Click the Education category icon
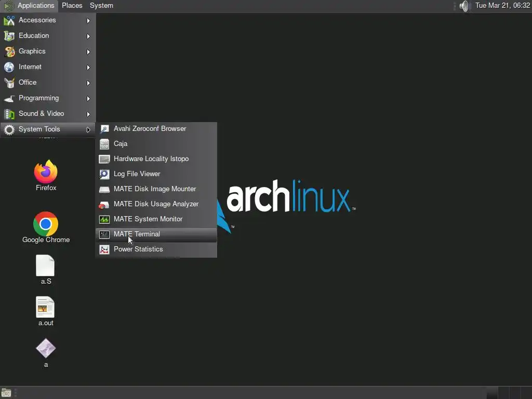The image size is (532, 399). pos(9,36)
